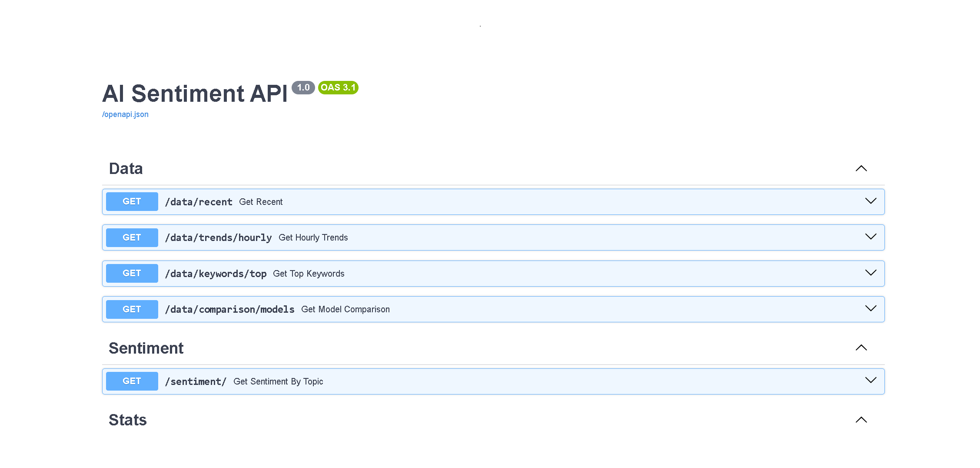Collapse the Data section chevron
This screenshot has width=980, height=468.
coord(861,168)
